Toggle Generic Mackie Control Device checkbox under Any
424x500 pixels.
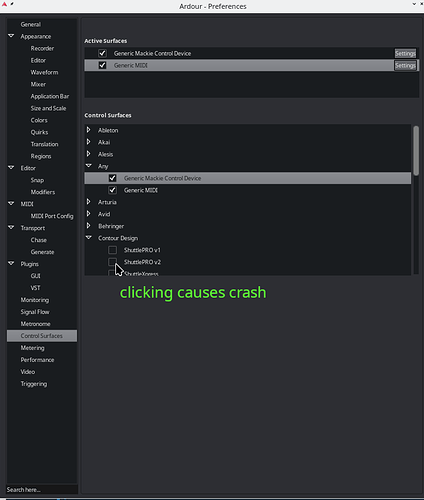pos(112,178)
